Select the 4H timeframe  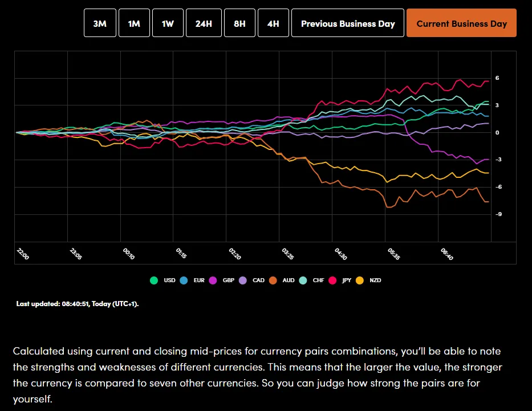point(273,23)
